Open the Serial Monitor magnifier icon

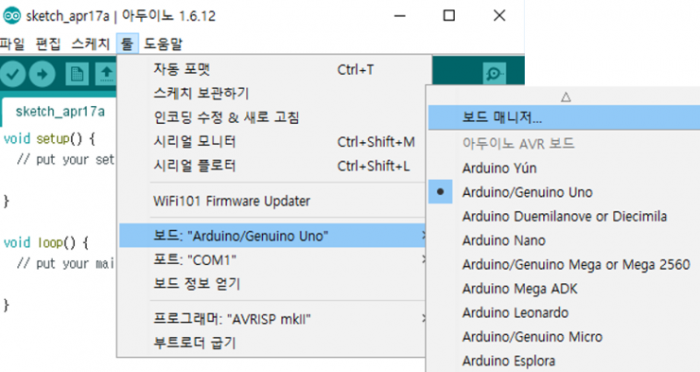point(494,74)
